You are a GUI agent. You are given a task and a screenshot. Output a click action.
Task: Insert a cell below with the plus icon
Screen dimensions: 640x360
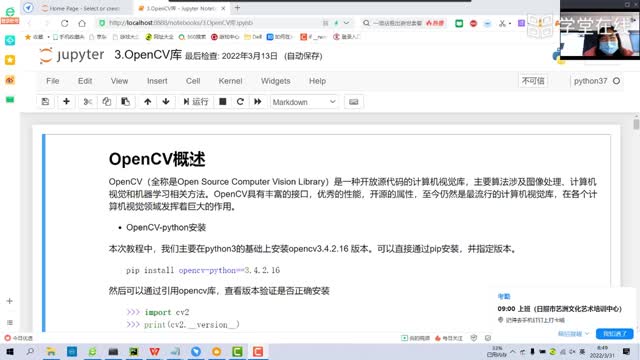(66, 102)
